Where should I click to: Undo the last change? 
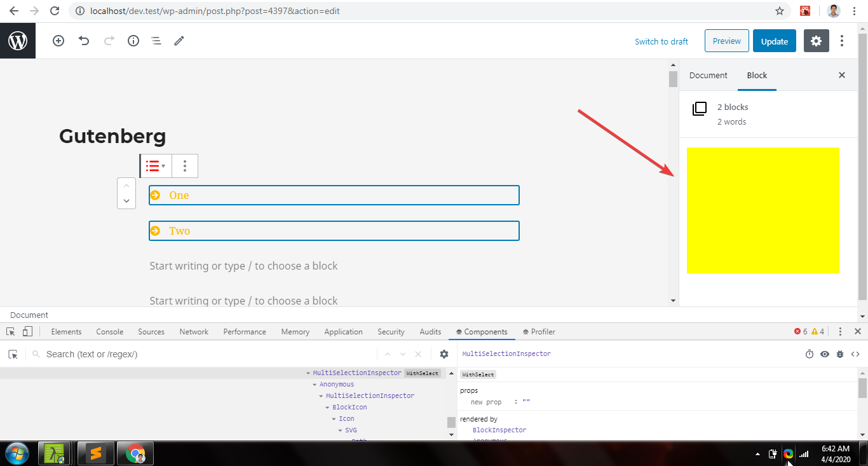point(84,41)
